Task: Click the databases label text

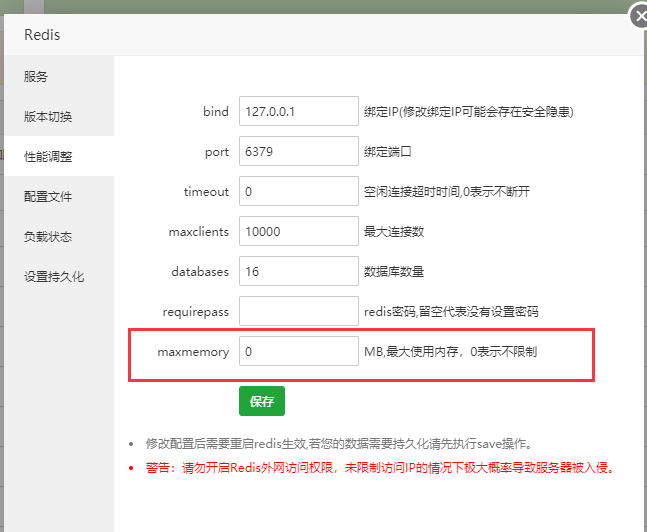Action: (200, 272)
